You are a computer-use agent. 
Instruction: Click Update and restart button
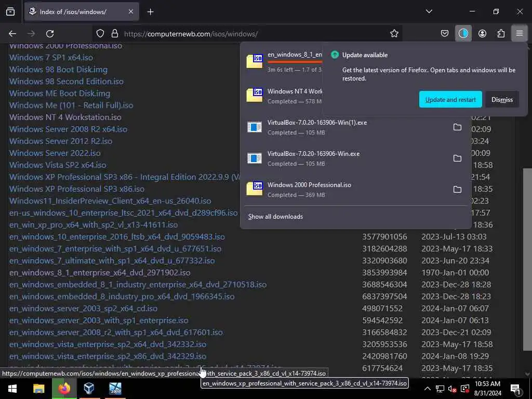point(450,99)
